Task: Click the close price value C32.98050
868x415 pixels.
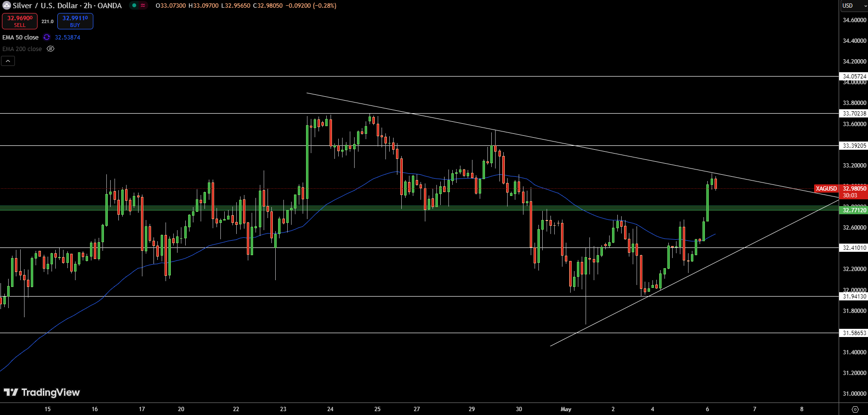Action: tap(268, 6)
